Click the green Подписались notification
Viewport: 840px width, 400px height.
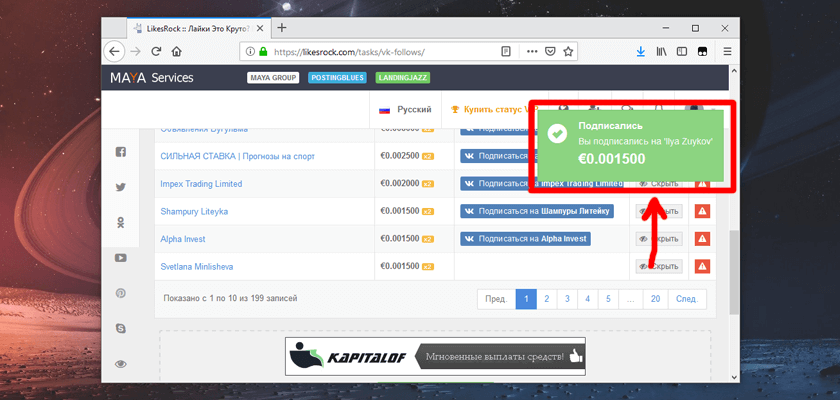[x=631, y=145]
